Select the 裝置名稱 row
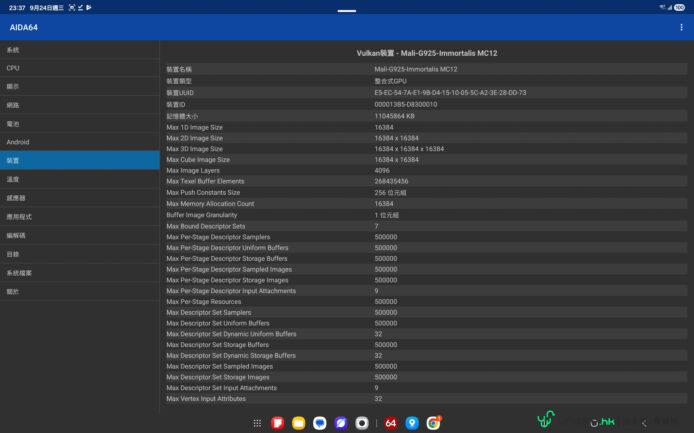The image size is (694, 433). (x=426, y=69)
